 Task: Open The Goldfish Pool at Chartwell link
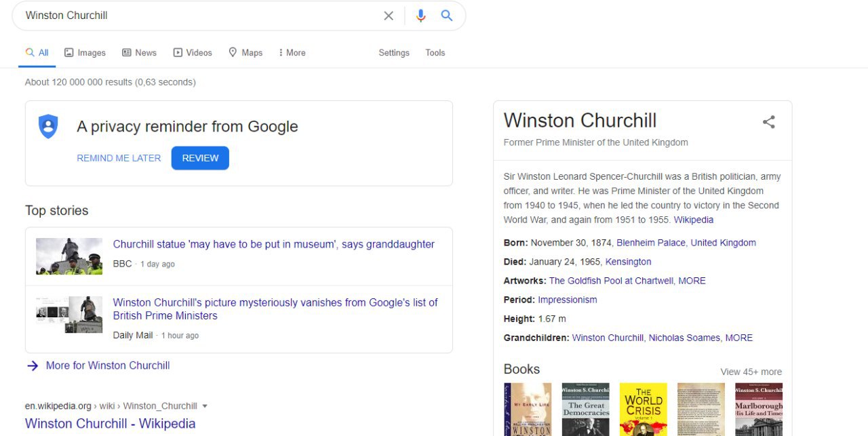pos(611,281)
